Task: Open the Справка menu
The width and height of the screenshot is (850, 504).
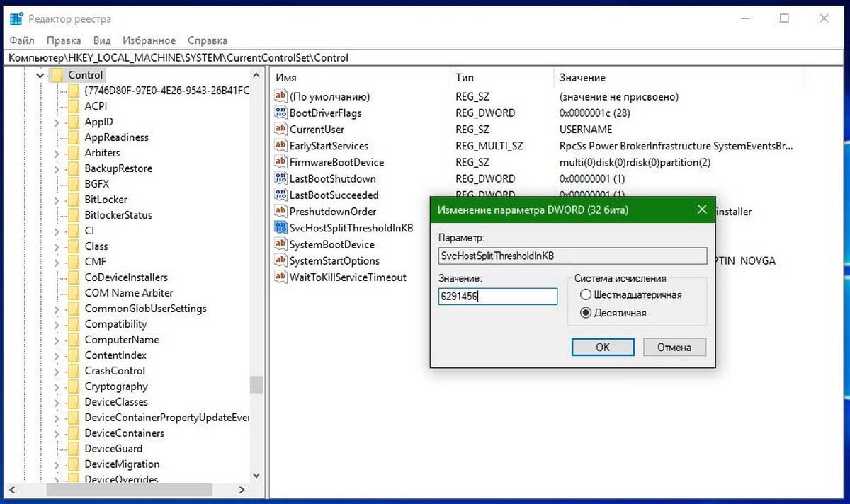Action: click(x=208, y=40)
